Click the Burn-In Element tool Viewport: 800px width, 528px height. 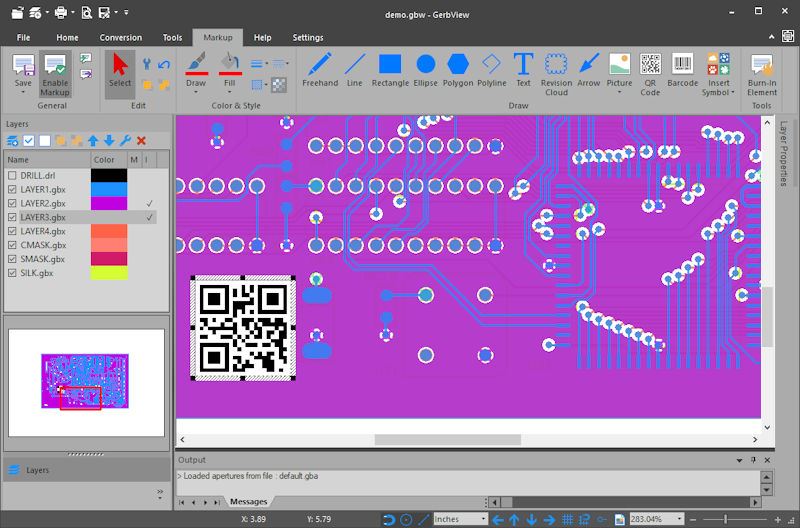pyautogui.click(x=762, y=74)
